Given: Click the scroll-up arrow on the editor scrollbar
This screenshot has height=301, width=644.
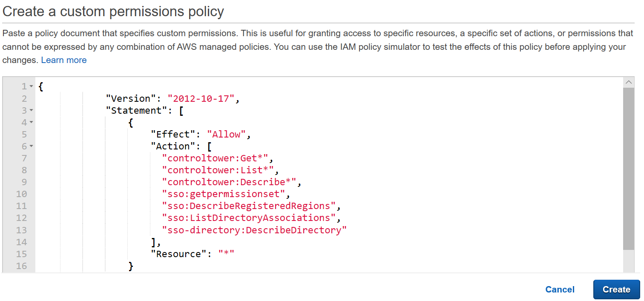Looking at the screenshot, I should [629, 81].
